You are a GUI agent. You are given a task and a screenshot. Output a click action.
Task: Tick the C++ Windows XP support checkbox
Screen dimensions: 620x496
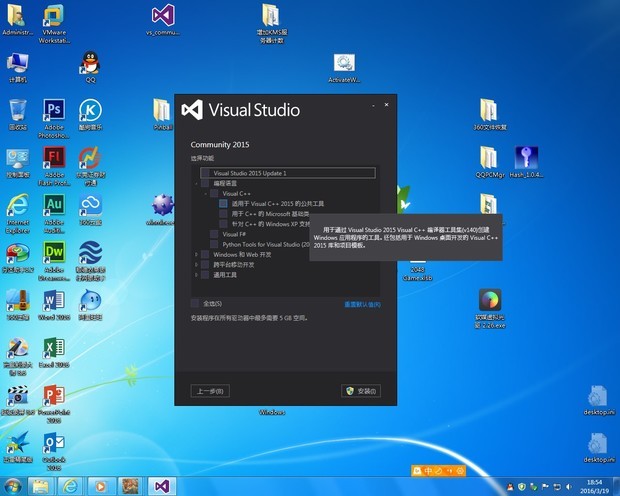point(223,224)
